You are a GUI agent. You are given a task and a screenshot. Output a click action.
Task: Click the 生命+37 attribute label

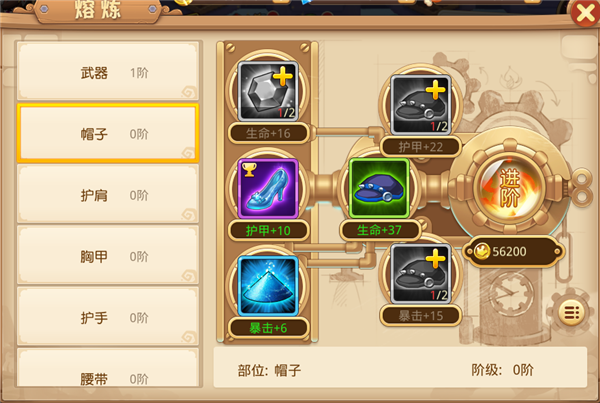(379, 230)
